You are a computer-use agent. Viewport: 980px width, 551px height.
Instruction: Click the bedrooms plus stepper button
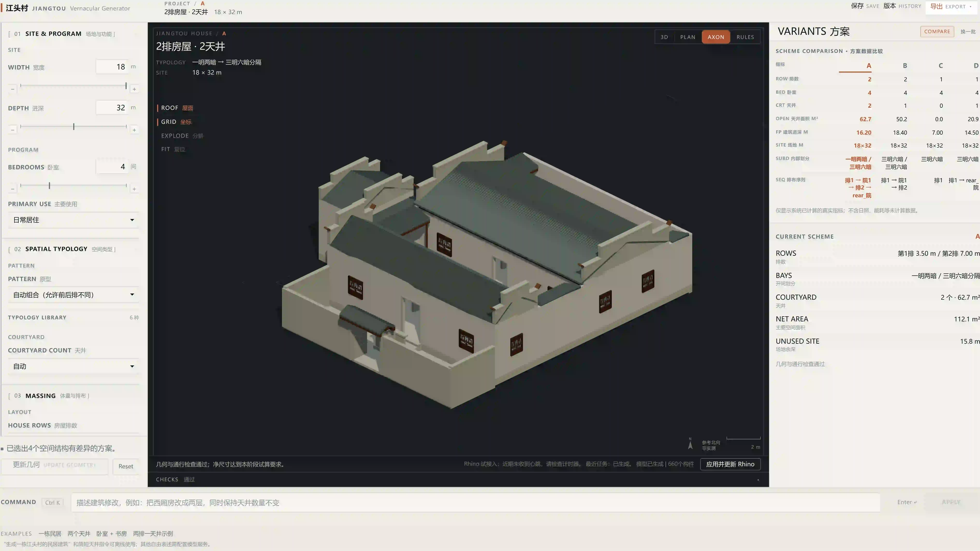[134, 189]
